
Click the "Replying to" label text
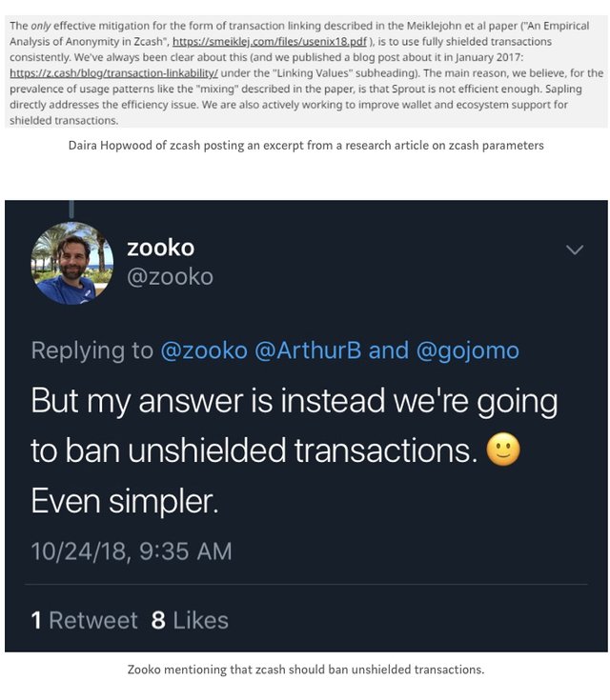pos(91,350)
